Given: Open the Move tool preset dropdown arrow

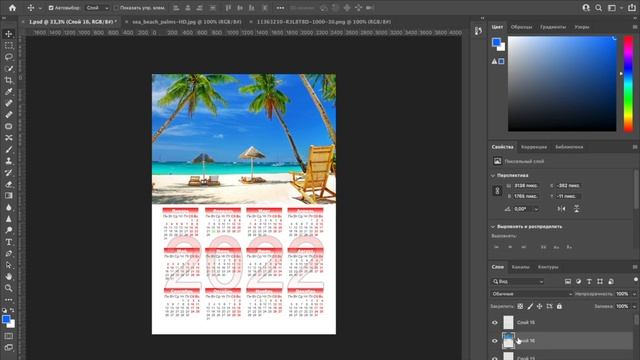Looking at the screenshot, I should pyautogui.click(x=40, y=8).
